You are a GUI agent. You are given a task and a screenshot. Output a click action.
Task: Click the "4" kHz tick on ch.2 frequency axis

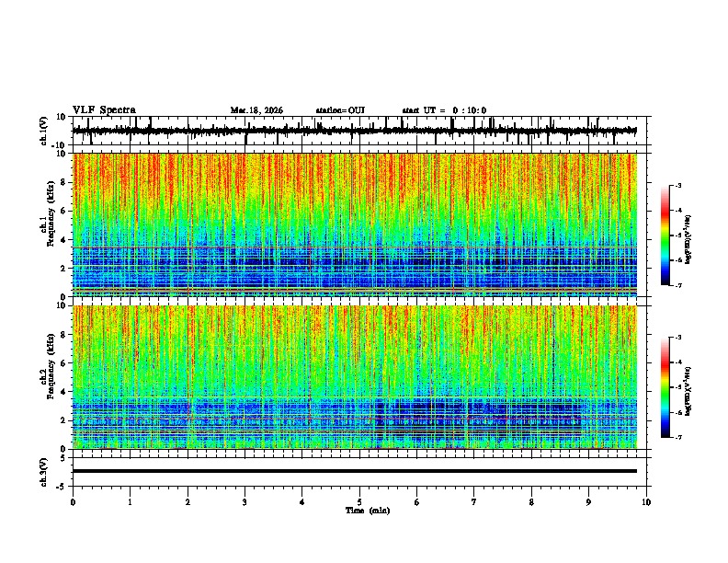(x=64, y=392)
